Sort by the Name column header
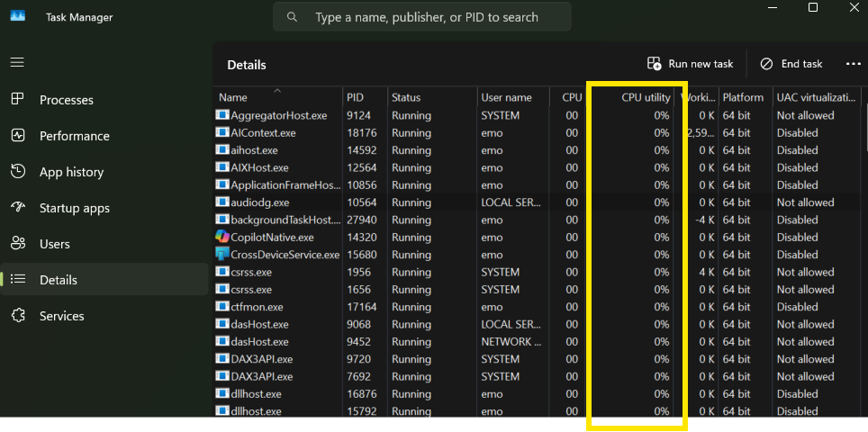Viewport: 868px width, 432px height. pyautogui.click(x=233, y=97)
